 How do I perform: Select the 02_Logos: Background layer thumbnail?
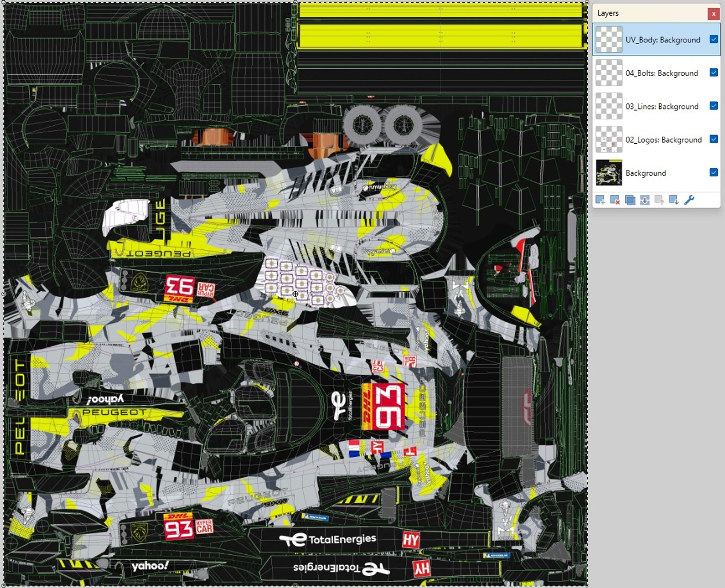(x=608, y=139)
